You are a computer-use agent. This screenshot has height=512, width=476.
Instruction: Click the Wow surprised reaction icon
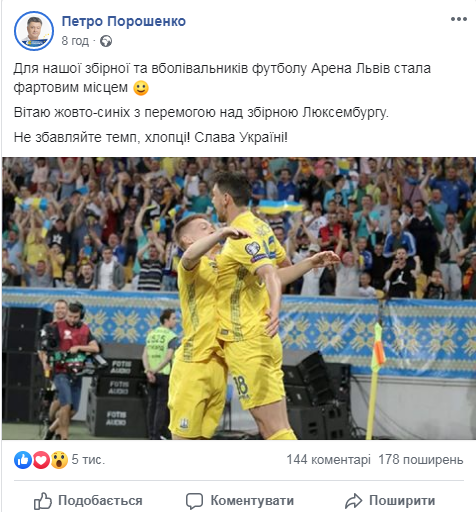[x=59, y=460]
